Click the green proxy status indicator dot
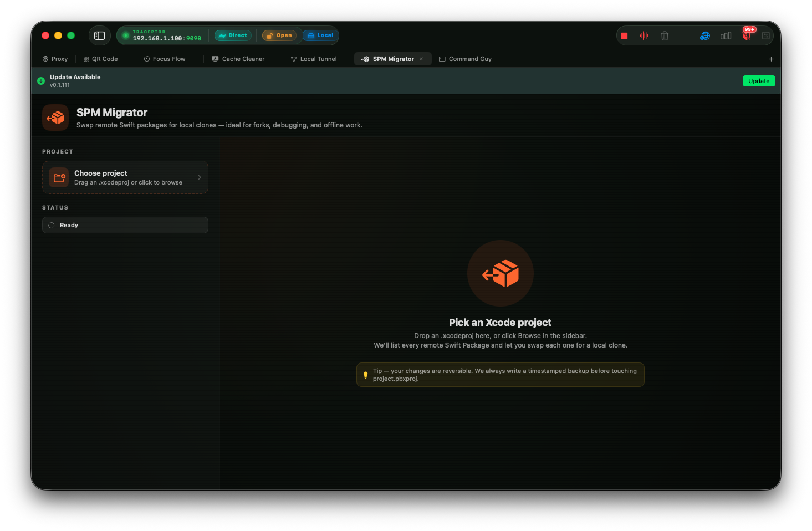 click(126, 35)
